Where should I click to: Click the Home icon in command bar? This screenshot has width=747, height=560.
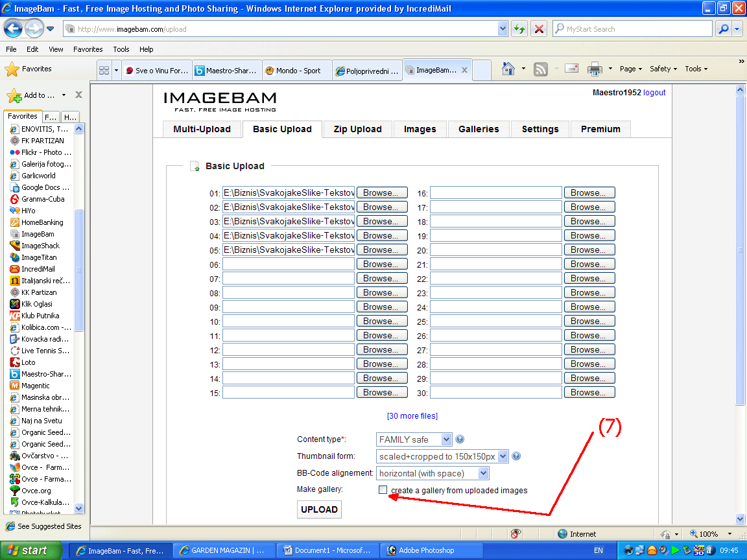(x=508, y=69)
